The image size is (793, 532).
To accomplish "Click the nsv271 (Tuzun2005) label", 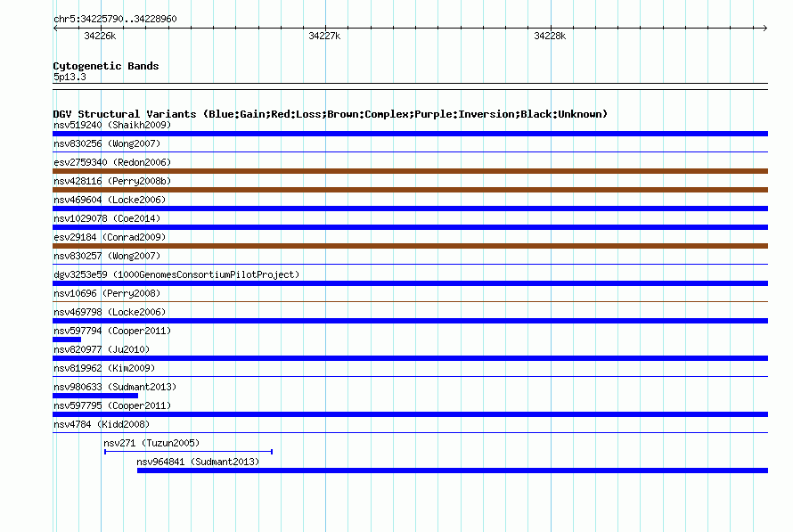I will pos(151,443).
